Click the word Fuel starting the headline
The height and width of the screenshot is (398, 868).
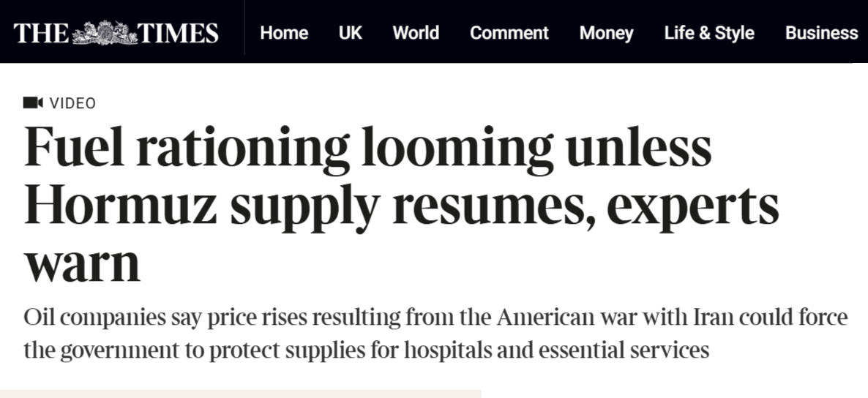click(70, 147)
